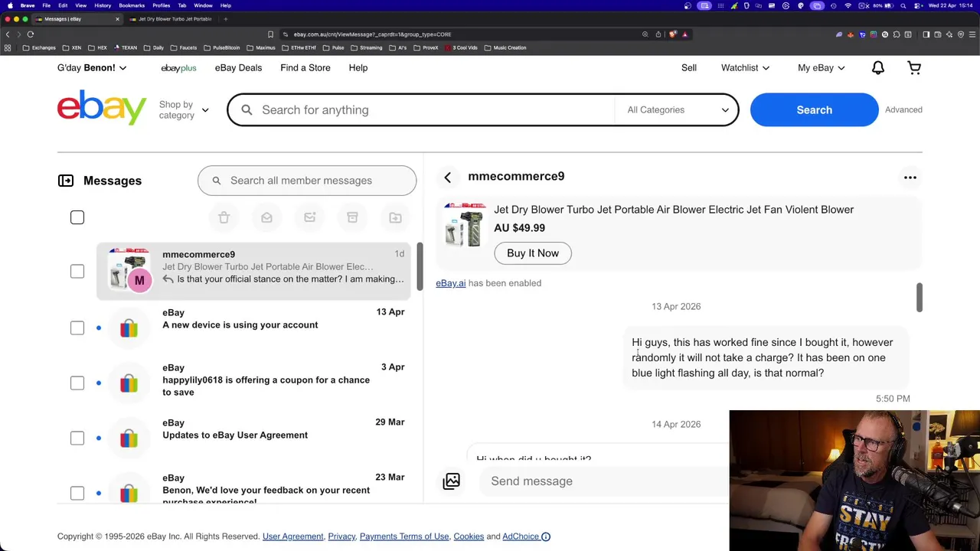Image resolution: width=980 pixels, height=551 pixels.
Task: Open the Music Creation bookmarks folder
Action: 505,47
